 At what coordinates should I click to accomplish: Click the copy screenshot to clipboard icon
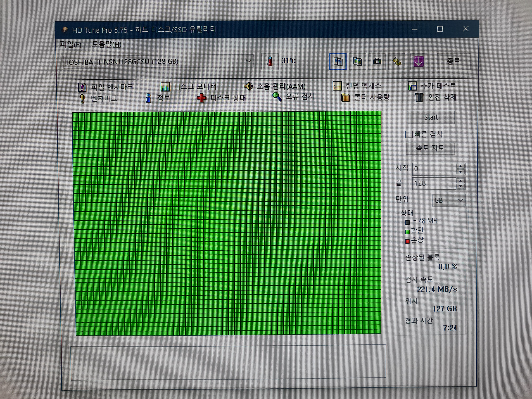pyautogui.click(x=358, y=62)
